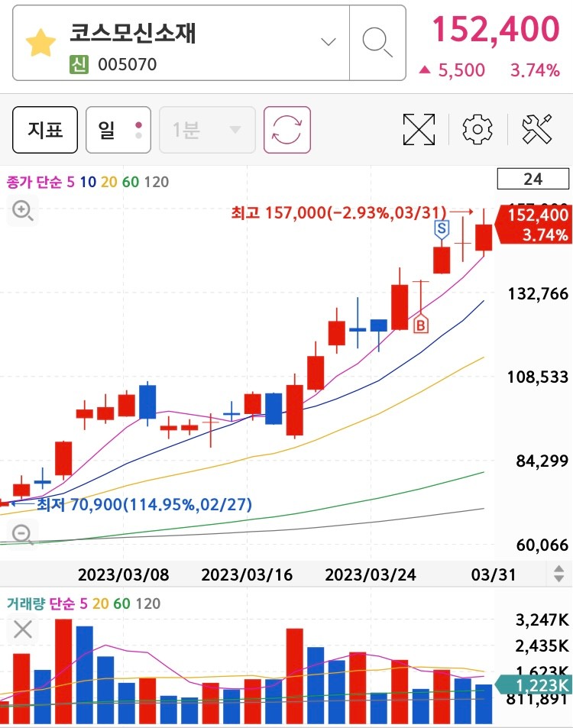
Task: Click the 2023/03/16 date label
Action: 247,574
